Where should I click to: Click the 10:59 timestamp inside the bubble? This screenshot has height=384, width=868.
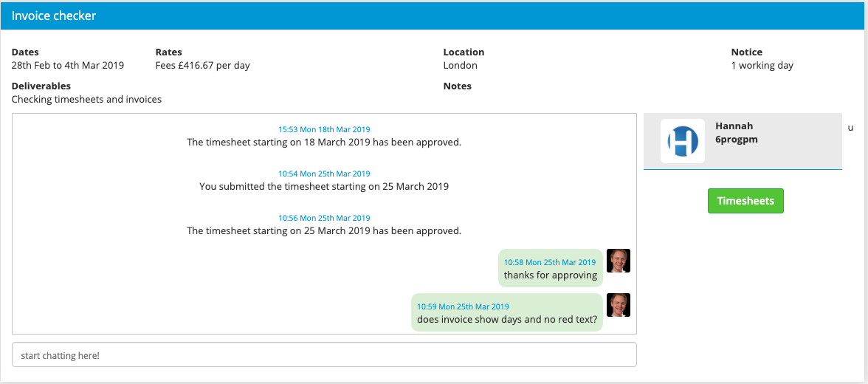click(463, 306)
